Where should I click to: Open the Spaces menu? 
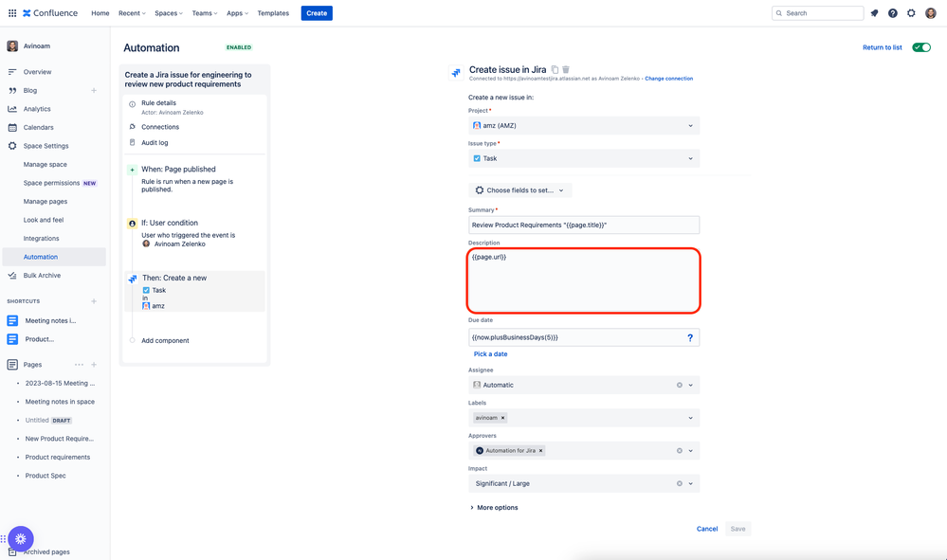[x=169, y=13]
